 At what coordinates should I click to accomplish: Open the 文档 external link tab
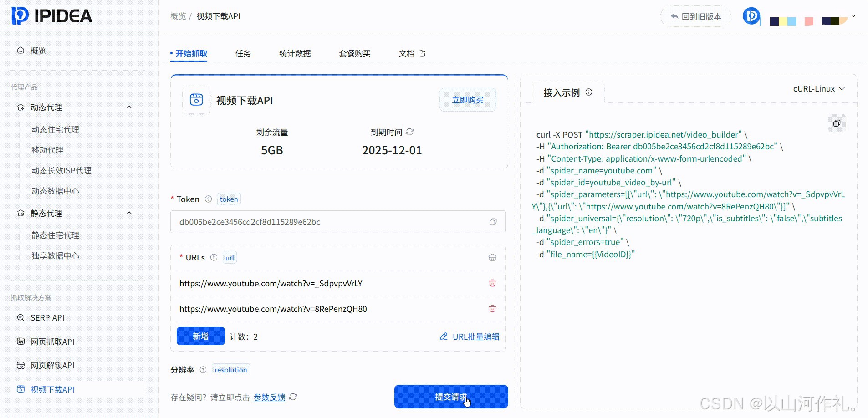[x=412, y=54]
